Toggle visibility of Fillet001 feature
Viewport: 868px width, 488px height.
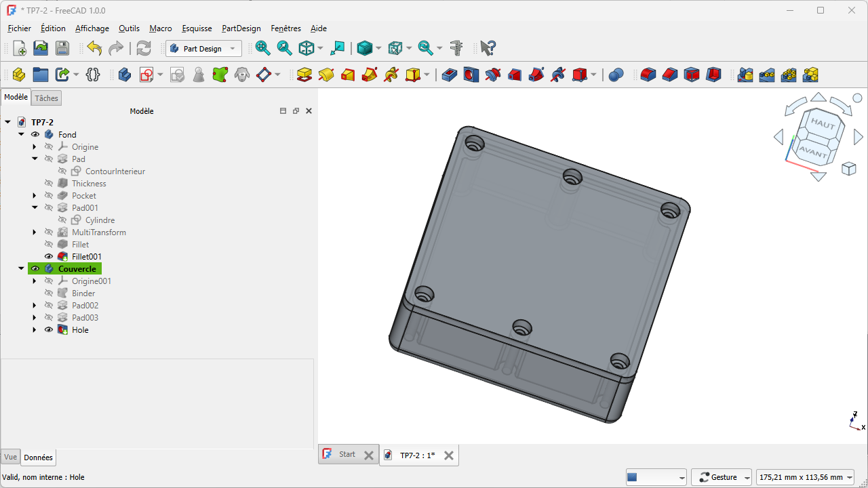(49, 257)
